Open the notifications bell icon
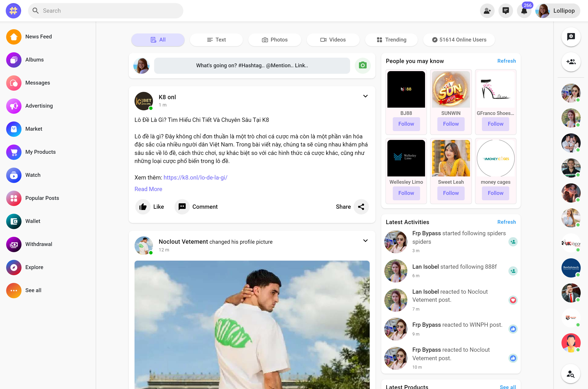The height and width of the screenshot is (389, 588). pos(524,11)
